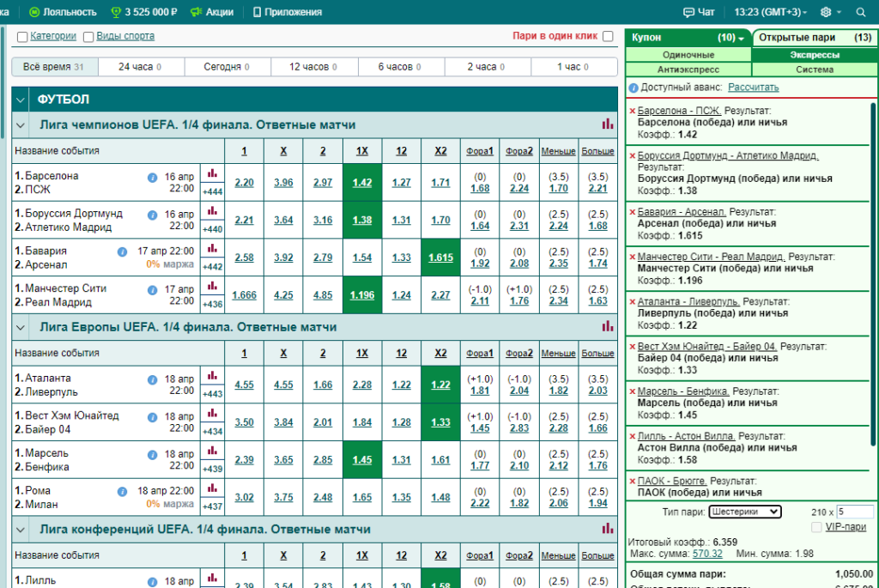This screenshot has width=879, height=588.
Task: Remove Бавария - Арсенал from coupon
Action: tap(633, 212)
